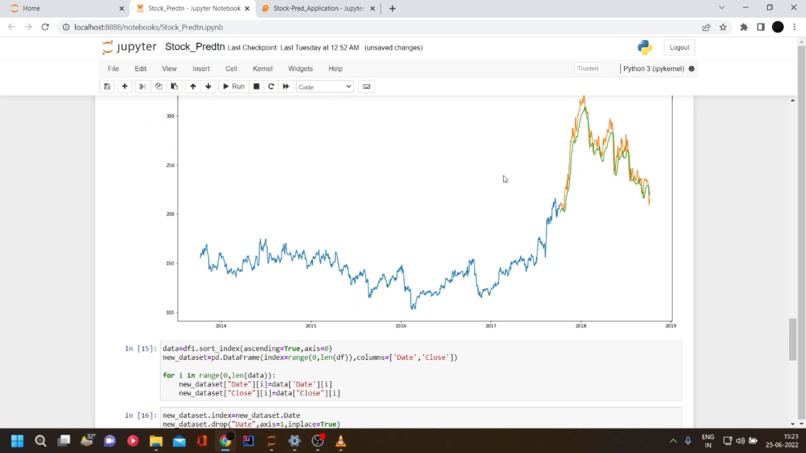
Task: Open Chrome from the taskbar
Action: click(225, 441)
